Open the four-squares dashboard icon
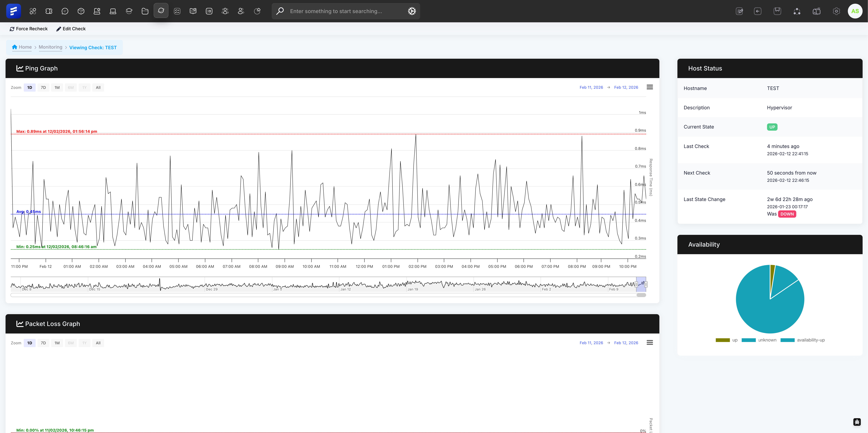Image resolution: width=868 pixels, height=433 pixels. pos(33,11)
